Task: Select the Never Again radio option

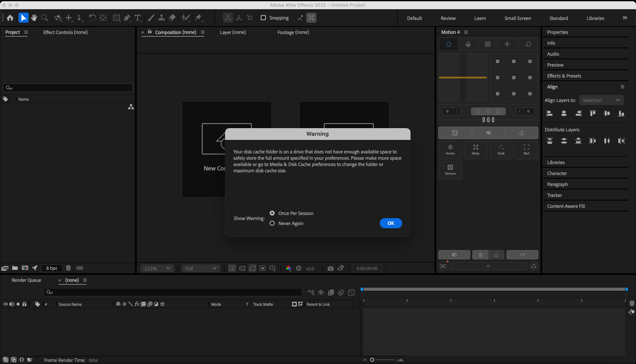Action: 272,223
